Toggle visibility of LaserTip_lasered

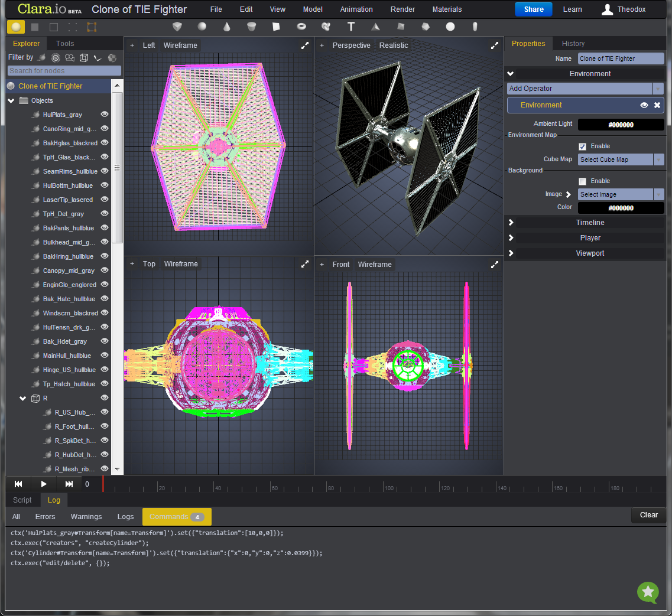click(x=104, y=199)
